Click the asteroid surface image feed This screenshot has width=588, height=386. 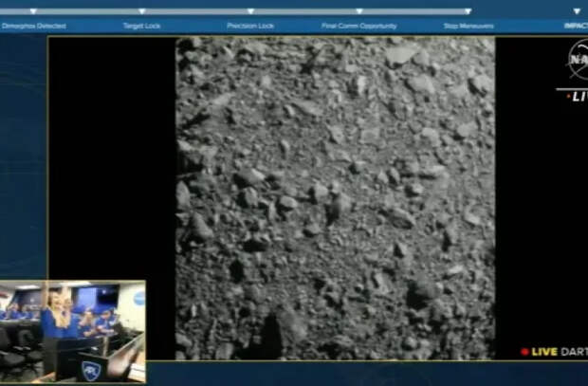click(335, 198)
